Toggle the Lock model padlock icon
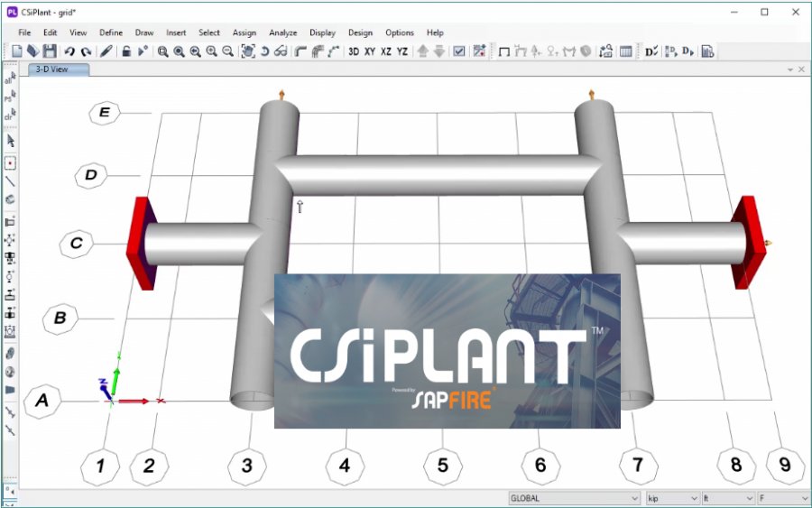This screenshot has width=812, height=508. click(127, 51)
